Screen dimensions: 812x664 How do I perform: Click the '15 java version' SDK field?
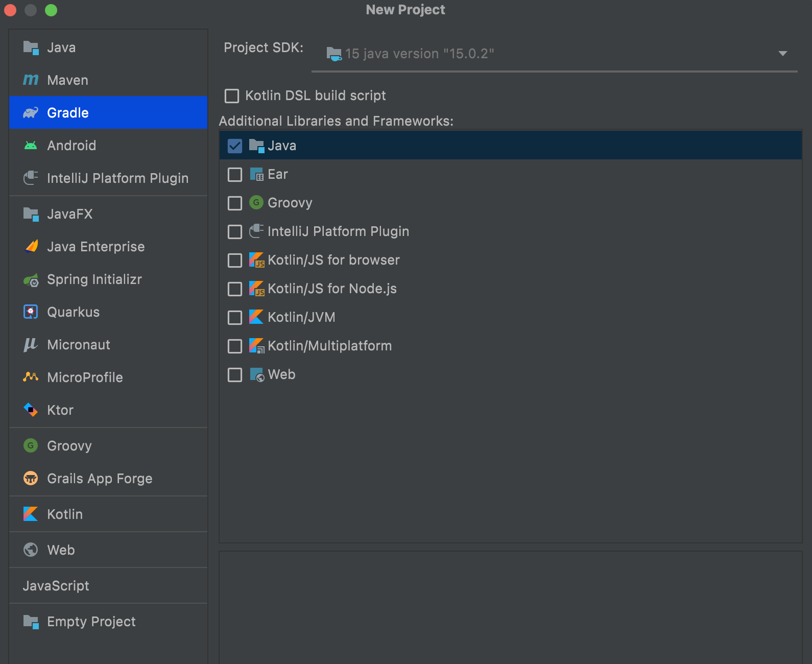[x=555, y=54]
